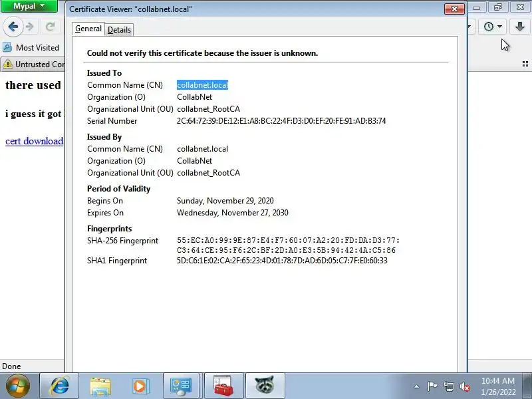Click the muted volume speaker tray icon
This screenshot has height=399, width=532.
tap(464, 386)
